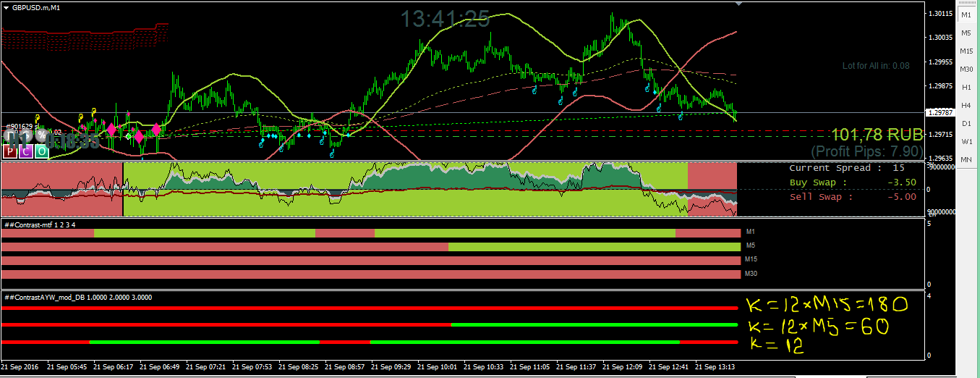Image resolution: width=980 pixels, height=378 pixels.
Task: Click the current price label 1.29787
Action: tap(939, 112)
